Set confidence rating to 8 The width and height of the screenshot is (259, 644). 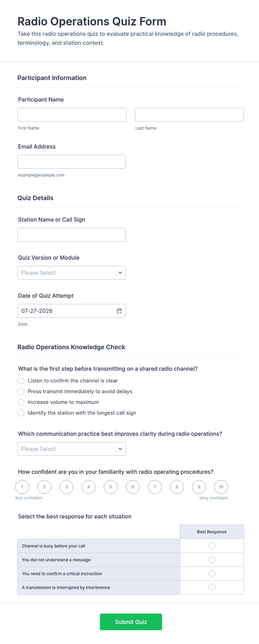pos(177,487)
